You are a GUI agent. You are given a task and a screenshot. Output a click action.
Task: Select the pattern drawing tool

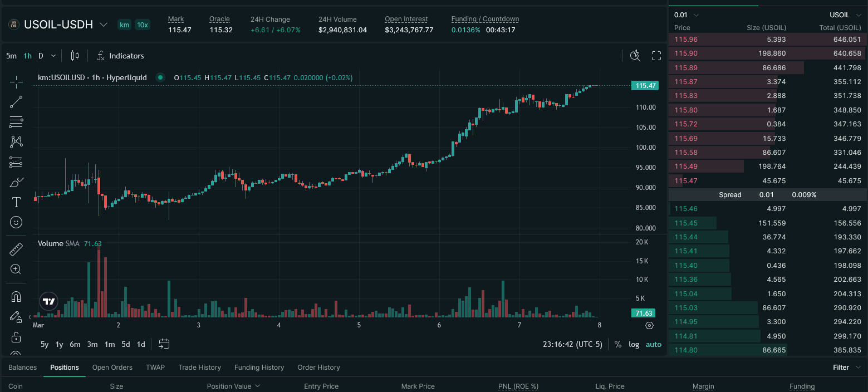(16, 142)
